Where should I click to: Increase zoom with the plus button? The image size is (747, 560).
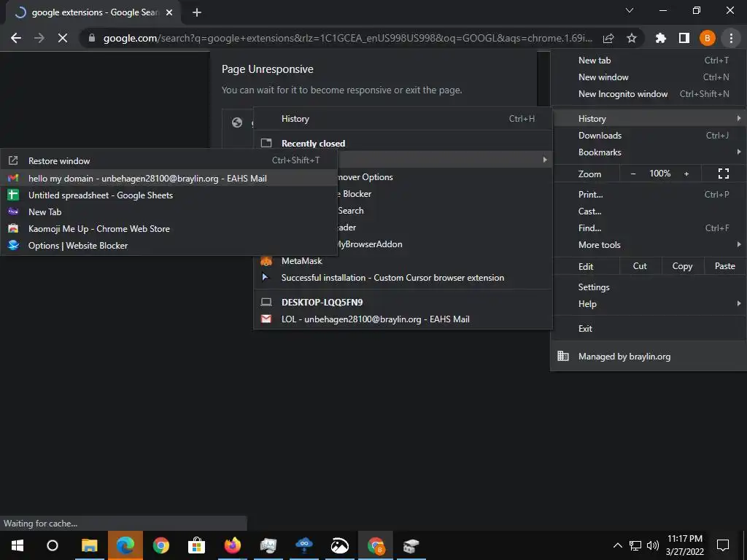coord(686,174)
